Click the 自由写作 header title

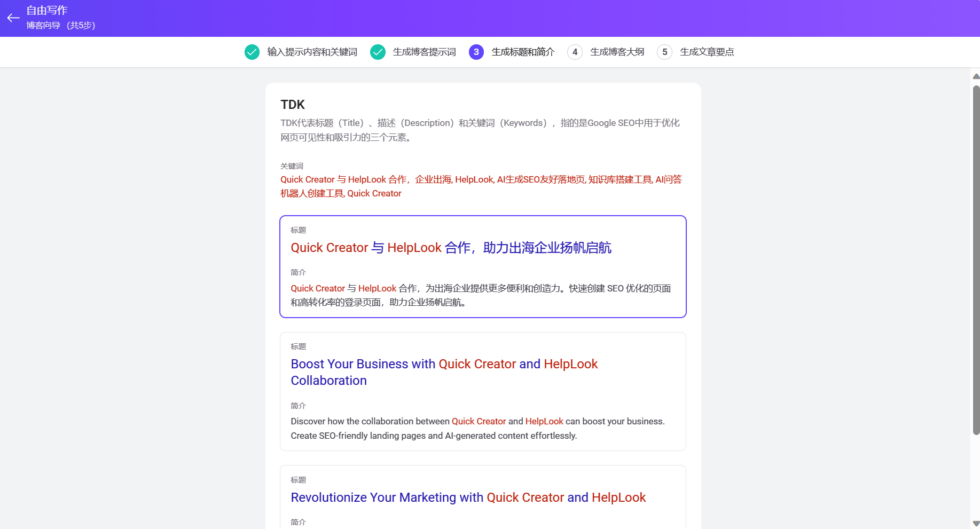pos(47,10)
